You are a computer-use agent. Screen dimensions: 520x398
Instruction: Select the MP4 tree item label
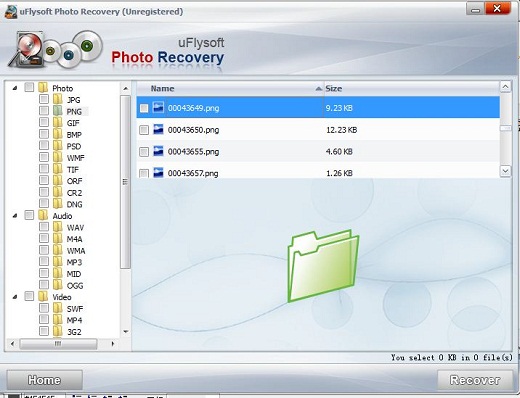[74, 320]
